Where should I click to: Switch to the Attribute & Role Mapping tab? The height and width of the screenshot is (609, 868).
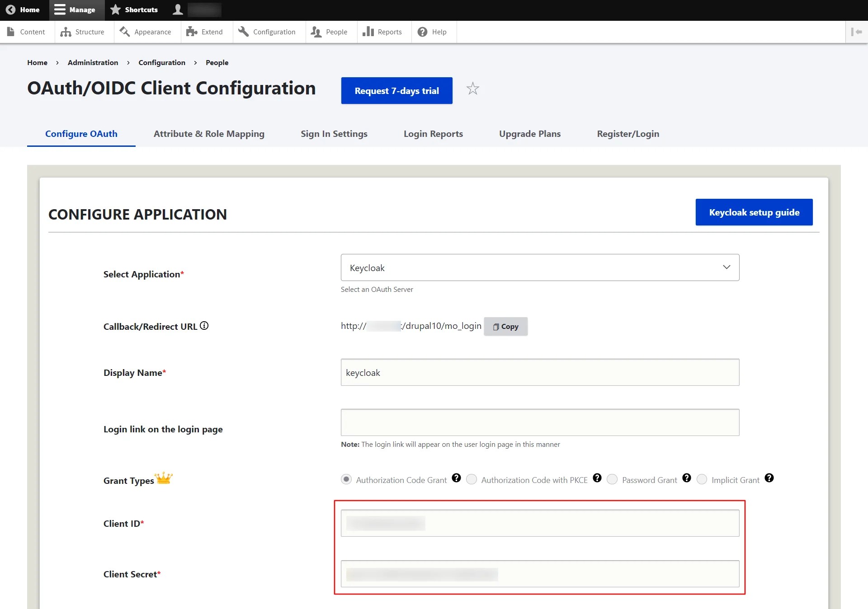(x=208, y=134)
